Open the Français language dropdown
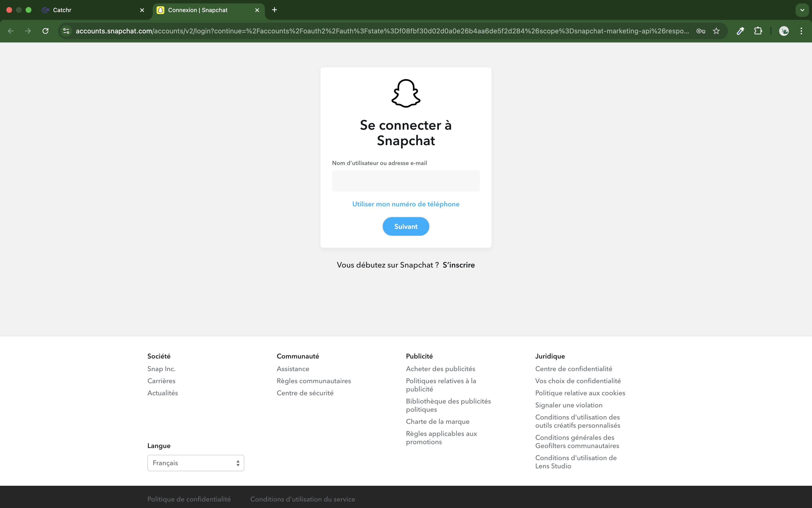 click(196, 463)
